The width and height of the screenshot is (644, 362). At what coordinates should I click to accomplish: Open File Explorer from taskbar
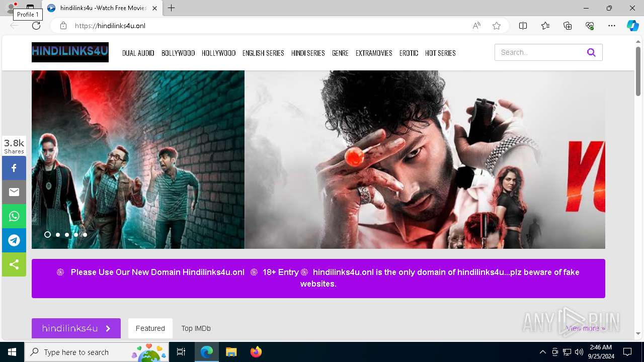(x=231, y=352)
